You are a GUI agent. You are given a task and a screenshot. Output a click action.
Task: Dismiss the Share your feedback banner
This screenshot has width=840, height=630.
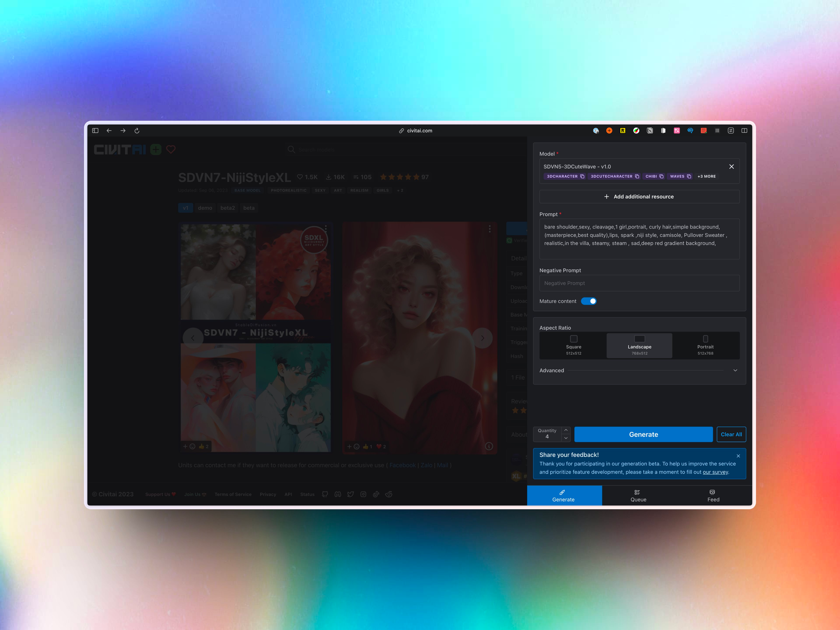[738, 456]
